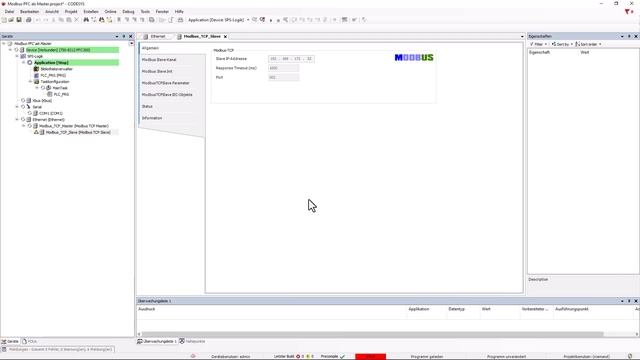Collapse the Device [Verbunden] tree node
The width and height of the screenshot is (640, 360).
pyautogui.click(x=10, y=50)
